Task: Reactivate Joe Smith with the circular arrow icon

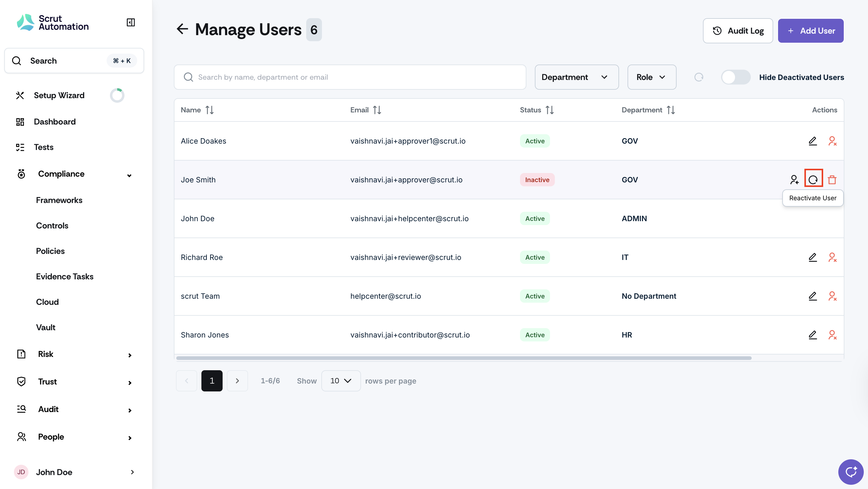Action: point(813,180)
